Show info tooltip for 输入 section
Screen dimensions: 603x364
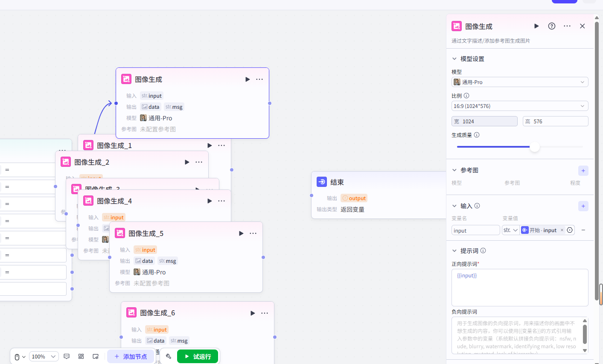point(477,206)
